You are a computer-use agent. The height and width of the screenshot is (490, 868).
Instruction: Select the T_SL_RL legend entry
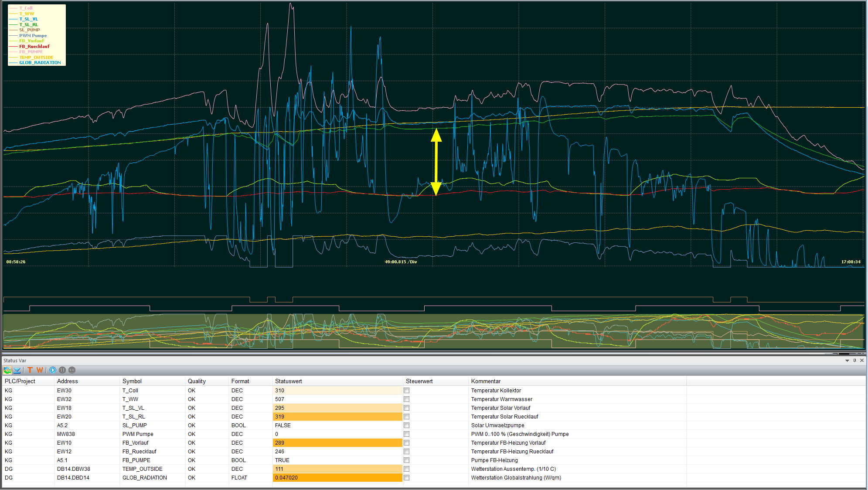click(28, 24)
